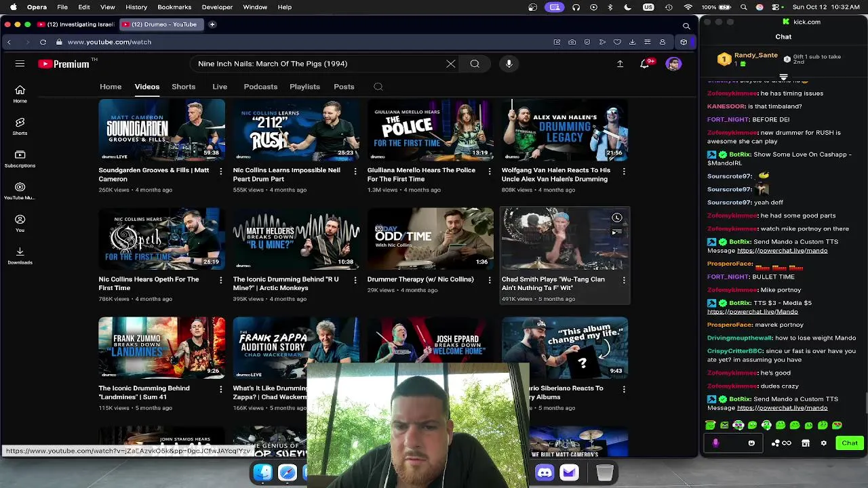The image size is (868, 488).
Task: Play the Odd Time Drummer Therapy thumbnail
Action: (431, 239)
